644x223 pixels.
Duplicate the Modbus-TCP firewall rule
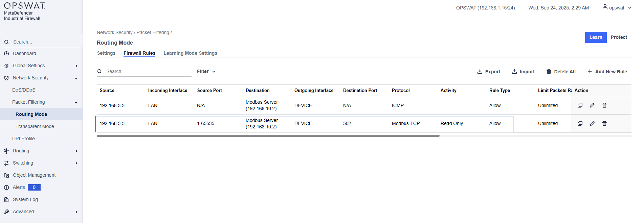click(x=580, y=124)
